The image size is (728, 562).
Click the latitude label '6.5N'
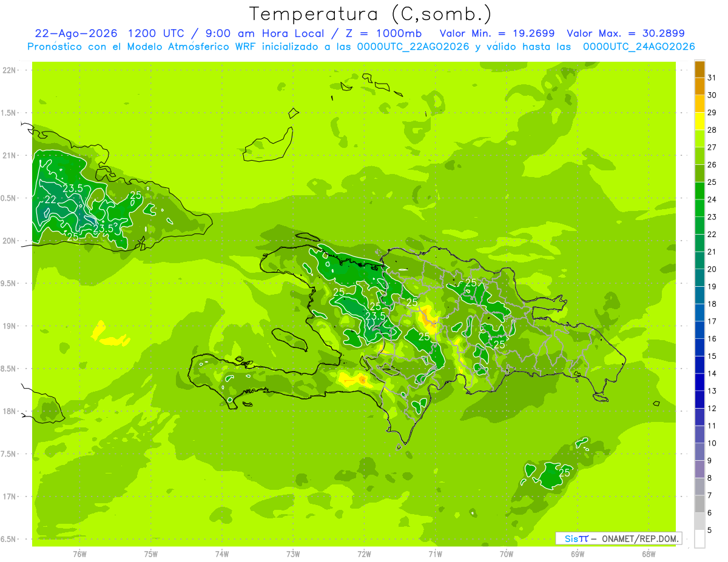[9, 540]
